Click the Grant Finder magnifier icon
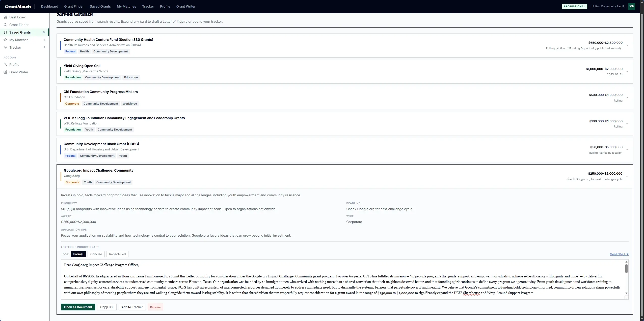 (5, 25)
